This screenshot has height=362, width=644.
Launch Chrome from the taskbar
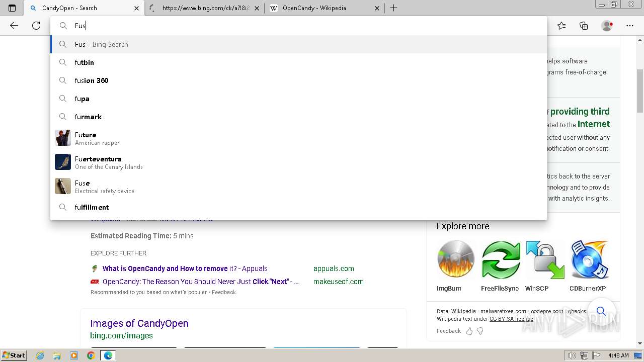[91, 355]
